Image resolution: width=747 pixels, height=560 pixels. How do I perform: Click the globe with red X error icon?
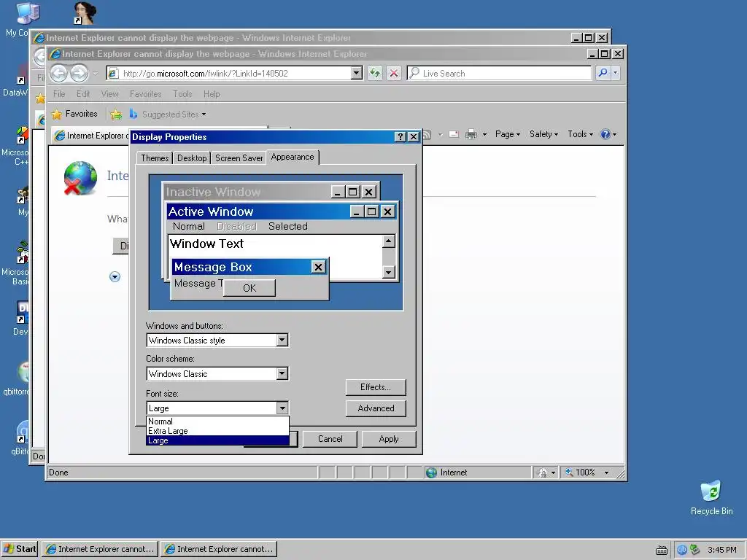(80, 179)
